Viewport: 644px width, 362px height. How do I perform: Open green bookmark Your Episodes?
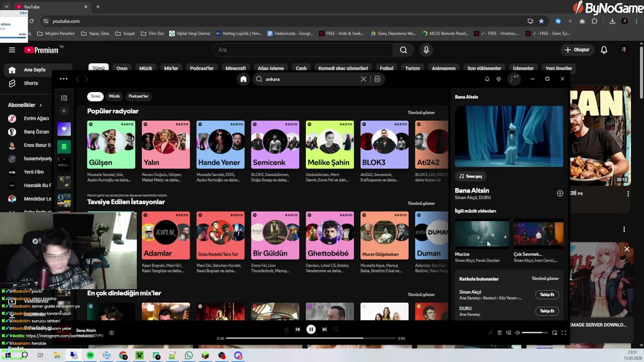pos(64,147)
